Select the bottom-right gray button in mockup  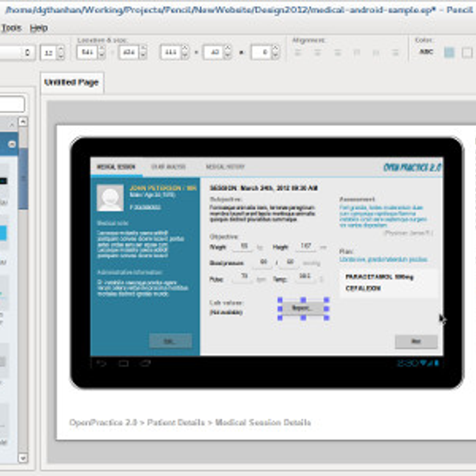click(x=416, y=342)
